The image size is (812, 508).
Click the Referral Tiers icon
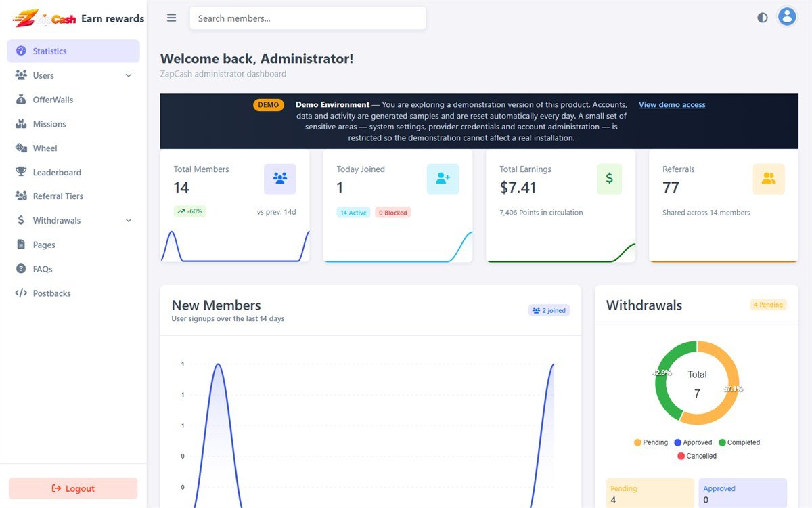(x=21, y=196)
